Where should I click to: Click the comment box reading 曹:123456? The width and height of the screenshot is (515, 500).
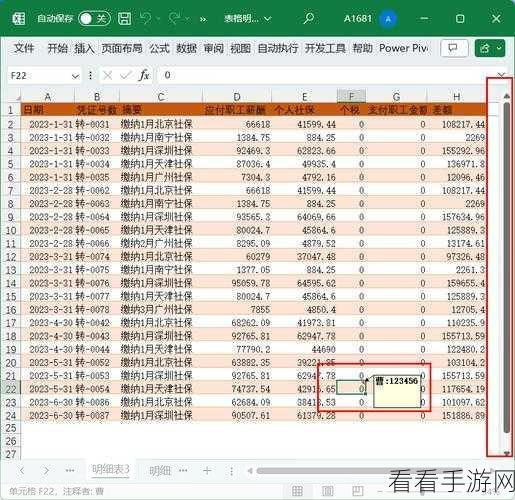(x=397, y=391)
